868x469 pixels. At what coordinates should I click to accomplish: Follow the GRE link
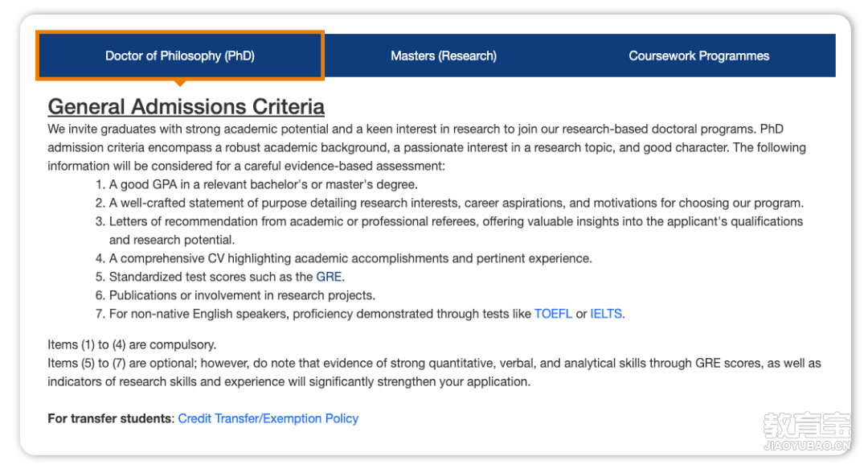(x=329, y=277)
